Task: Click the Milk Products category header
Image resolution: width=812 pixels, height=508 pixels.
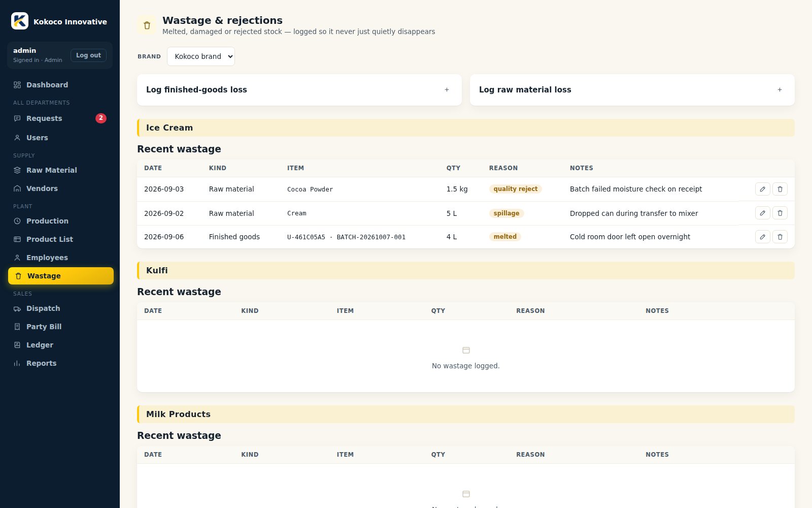Action: pos(466,415)
